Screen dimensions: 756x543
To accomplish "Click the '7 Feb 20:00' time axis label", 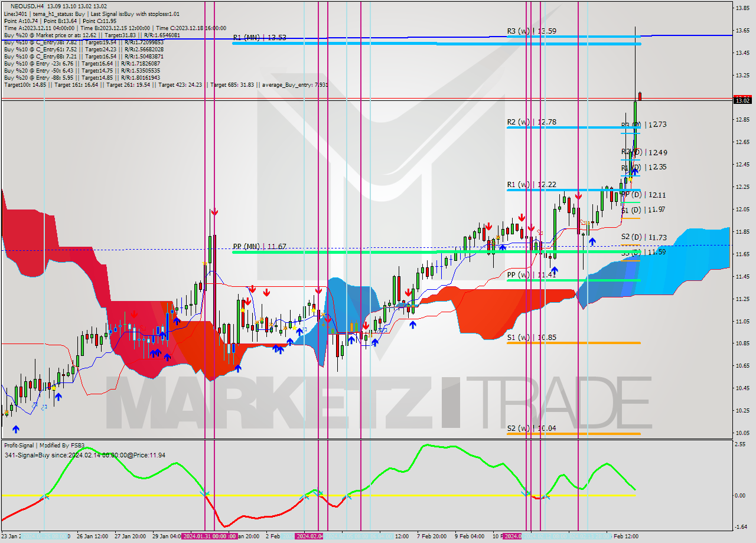I will click(x=432, y=537).
